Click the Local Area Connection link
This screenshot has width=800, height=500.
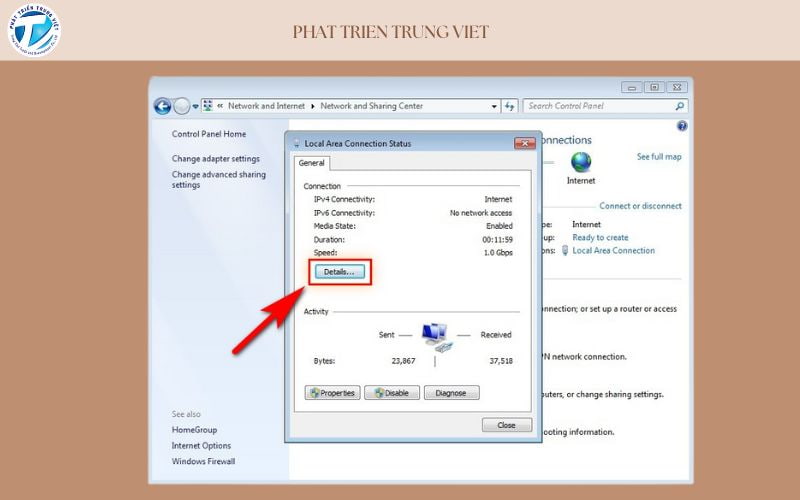coord(613,251)
